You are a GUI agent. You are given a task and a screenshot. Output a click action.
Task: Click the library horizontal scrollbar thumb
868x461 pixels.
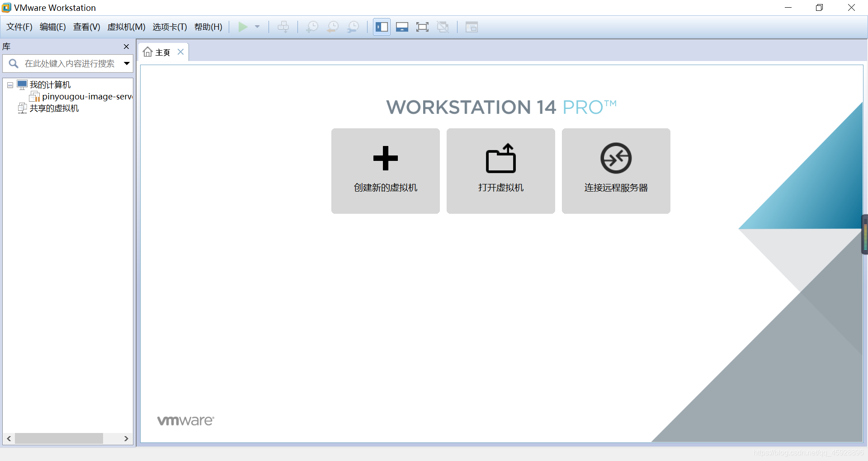(x=59, y=438)
